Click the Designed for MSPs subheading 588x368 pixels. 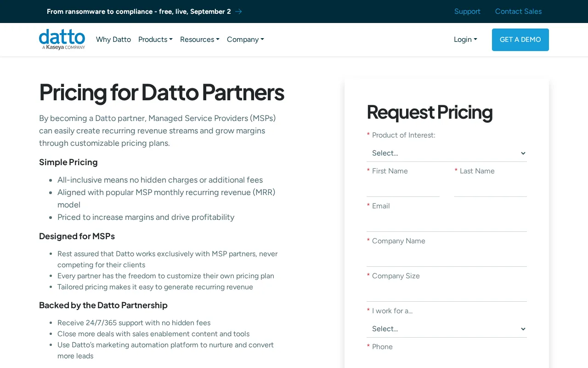click(x=77, y=236)
